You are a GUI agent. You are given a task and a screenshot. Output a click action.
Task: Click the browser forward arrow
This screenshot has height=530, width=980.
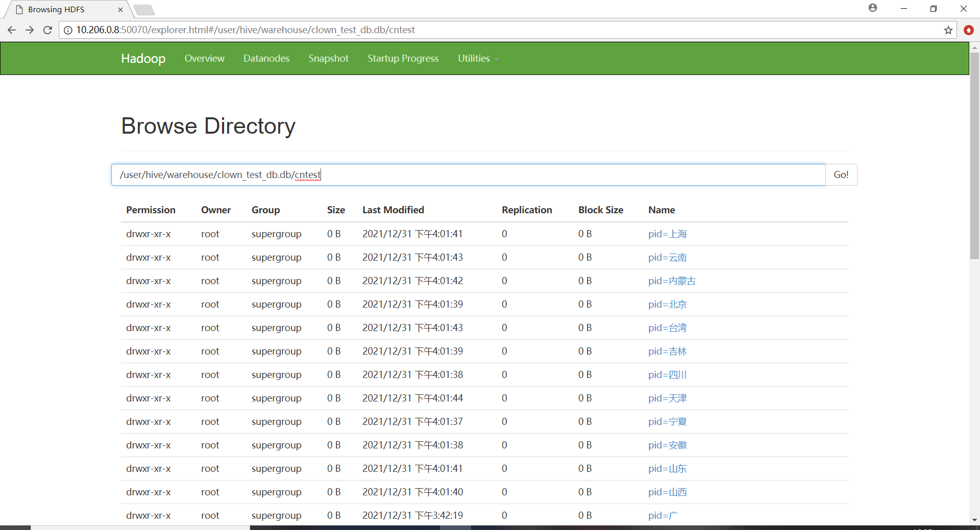click(30, 30)
